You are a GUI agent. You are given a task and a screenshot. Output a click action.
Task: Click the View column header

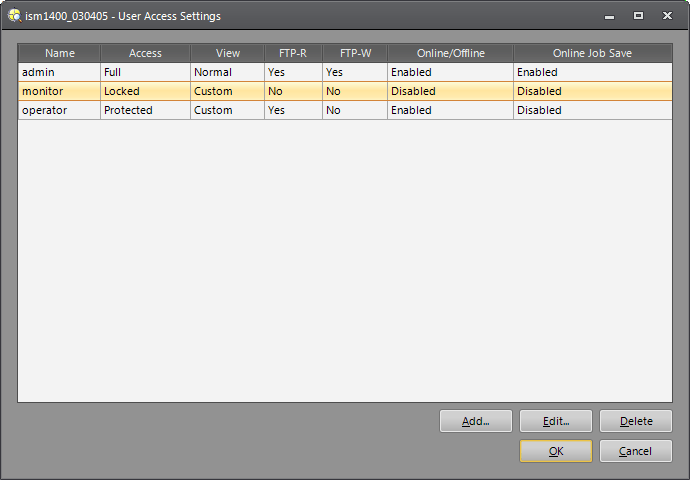click(228, 53)
